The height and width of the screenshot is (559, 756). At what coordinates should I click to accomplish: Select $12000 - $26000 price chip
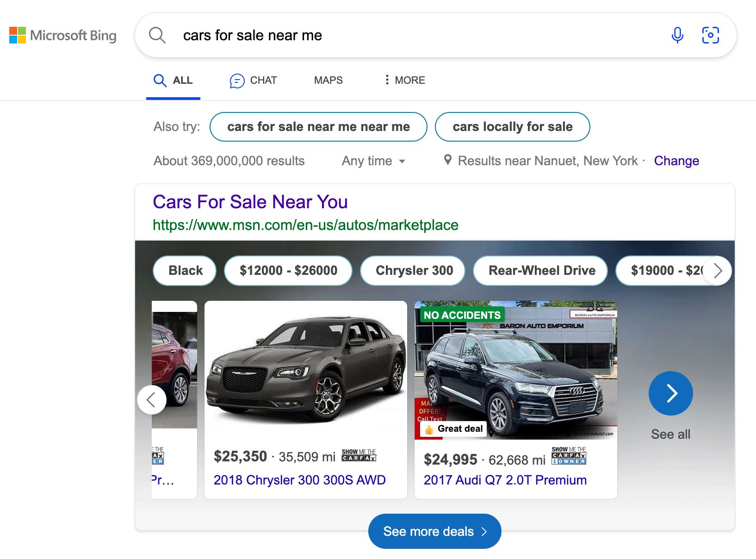(x=288, y=271)
